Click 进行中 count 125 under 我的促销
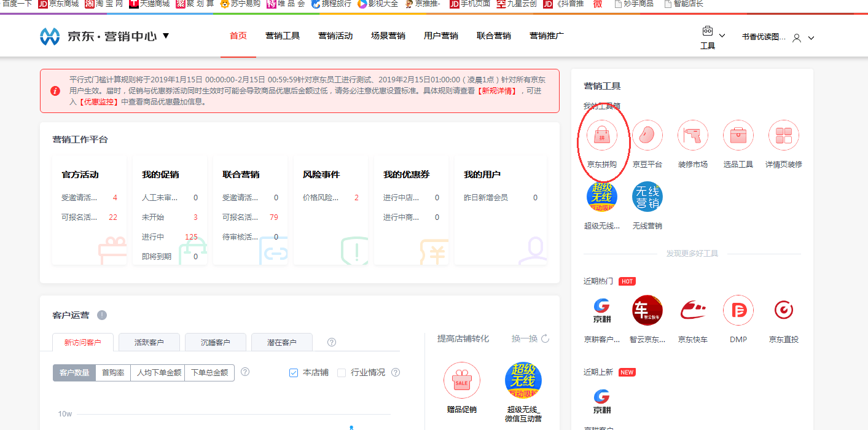The width and height of the screenshot is (868, 430). pos(191,237)
